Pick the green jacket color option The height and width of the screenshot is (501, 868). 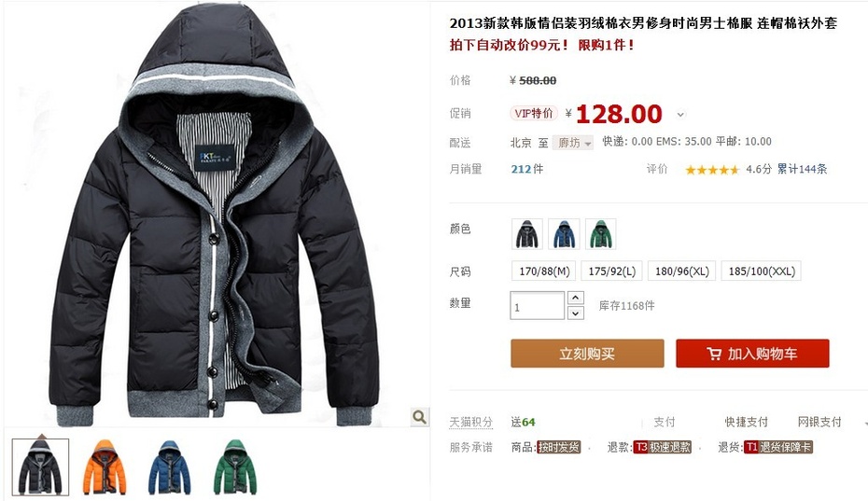coord(601,233)
